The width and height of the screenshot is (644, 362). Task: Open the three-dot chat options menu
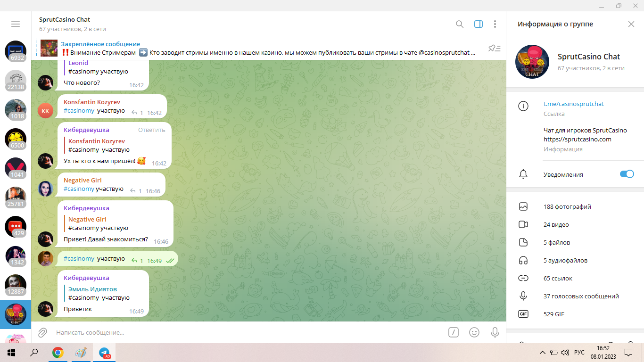click(x=495, y=24)
